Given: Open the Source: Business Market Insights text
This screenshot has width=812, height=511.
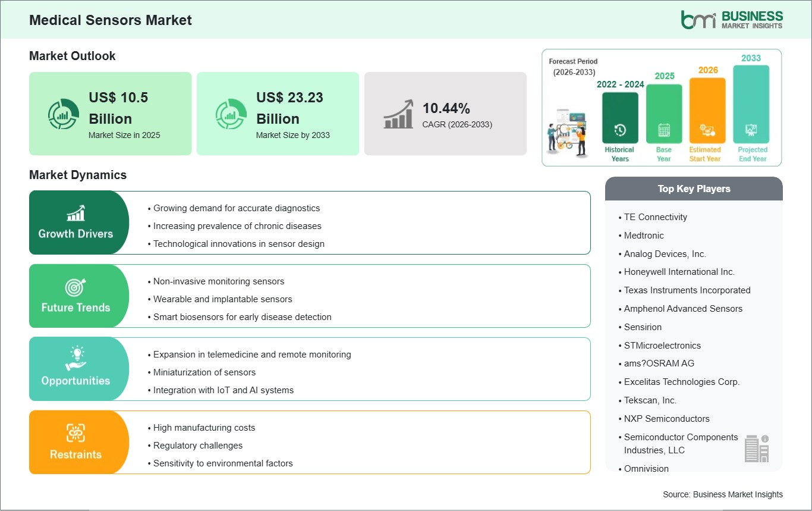Looking at the screenshot, I should coord(722,494).
